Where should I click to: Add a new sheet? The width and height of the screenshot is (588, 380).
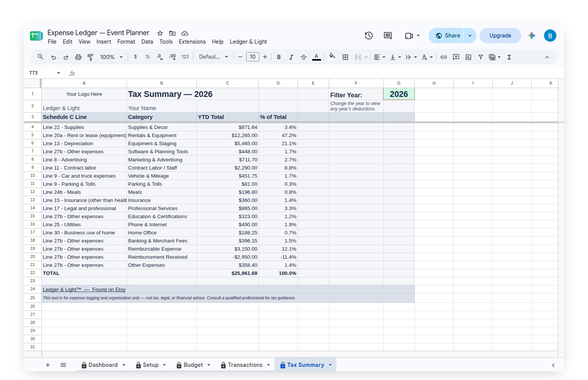click(x=48, y=365)
